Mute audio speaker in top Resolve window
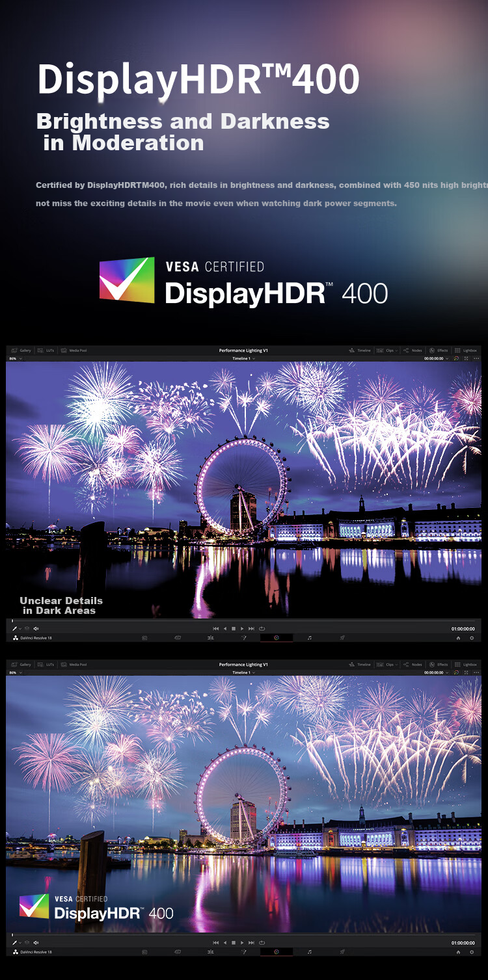Screen dimensions: 488x980 coord(36,629)
